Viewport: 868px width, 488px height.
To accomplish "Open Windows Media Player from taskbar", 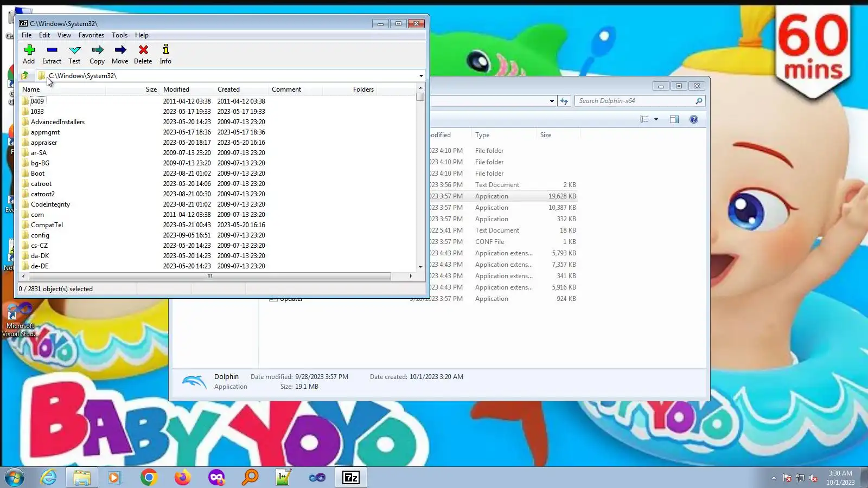I will tap(114, 478).
